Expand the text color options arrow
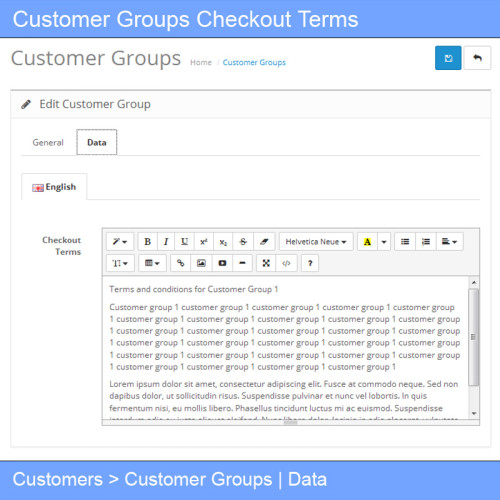Screen dimensions: 500x500 point(384,242)
